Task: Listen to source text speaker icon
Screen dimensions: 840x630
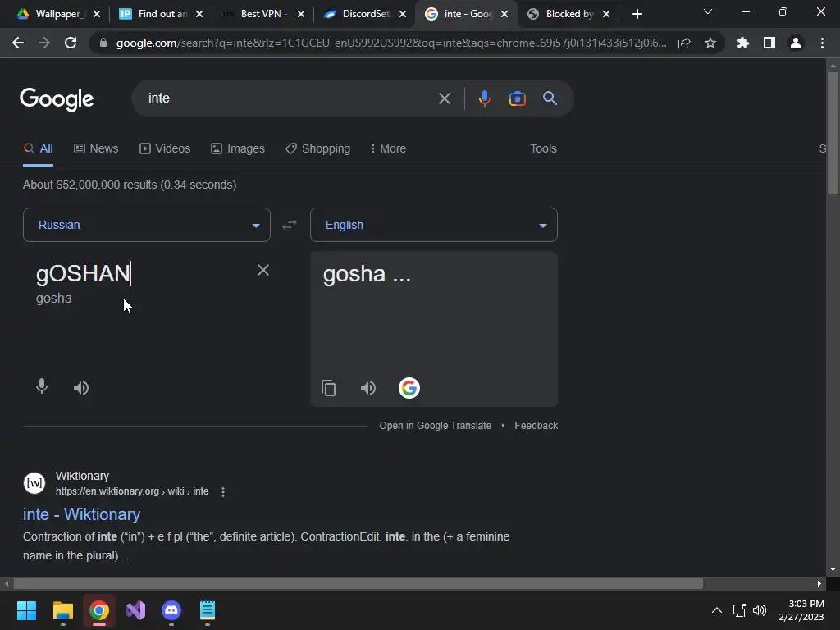Action: click(81, 387)
